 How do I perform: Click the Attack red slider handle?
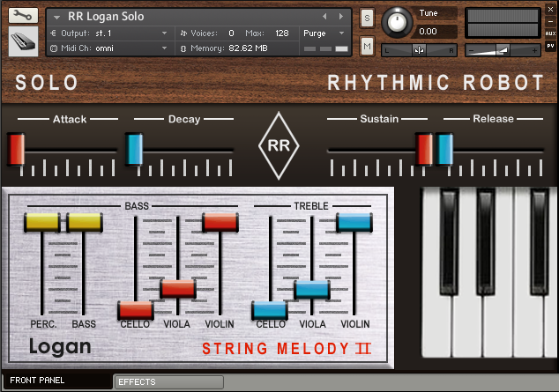[x=16, y=149]
